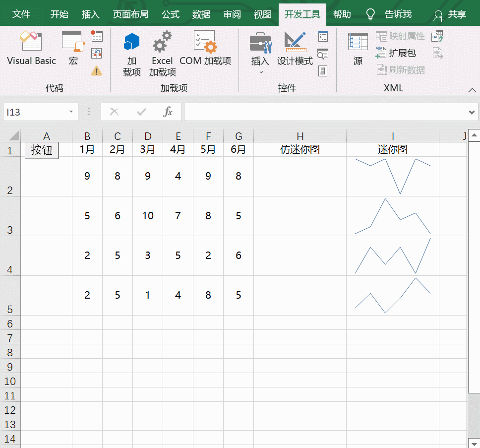
Task: Switch to the 页面布局 tab
Action: (130, 14)
